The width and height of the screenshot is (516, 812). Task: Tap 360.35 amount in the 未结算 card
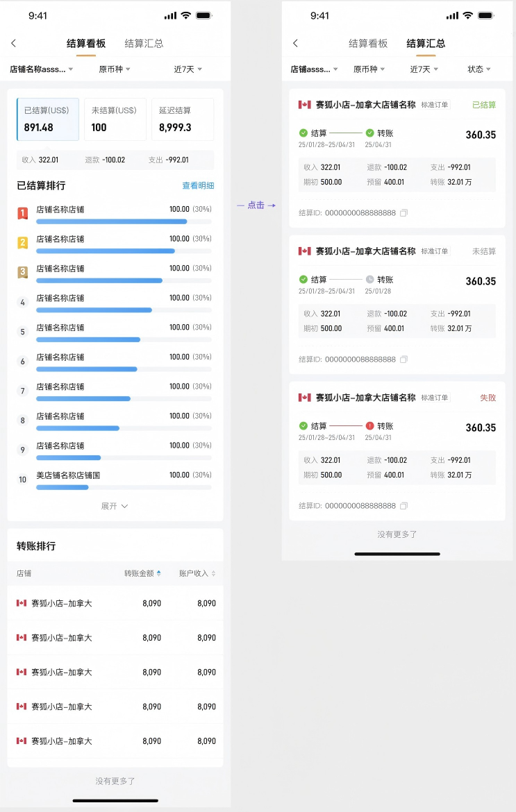[x=481, y=281]
